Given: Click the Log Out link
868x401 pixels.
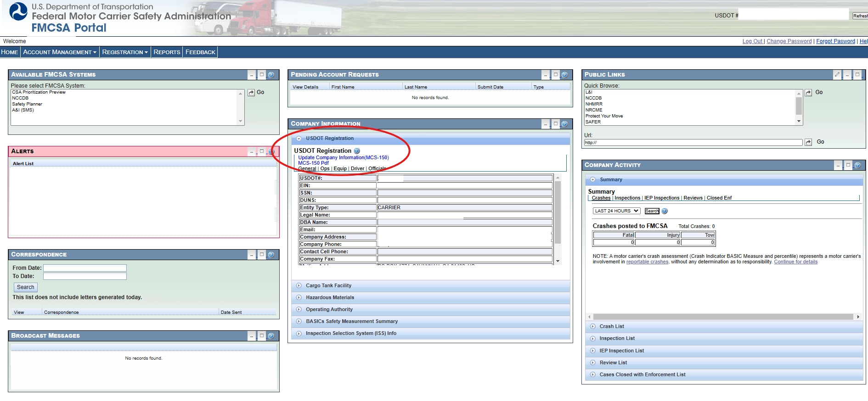Looking at the screenshot, I should click(752, 41).
